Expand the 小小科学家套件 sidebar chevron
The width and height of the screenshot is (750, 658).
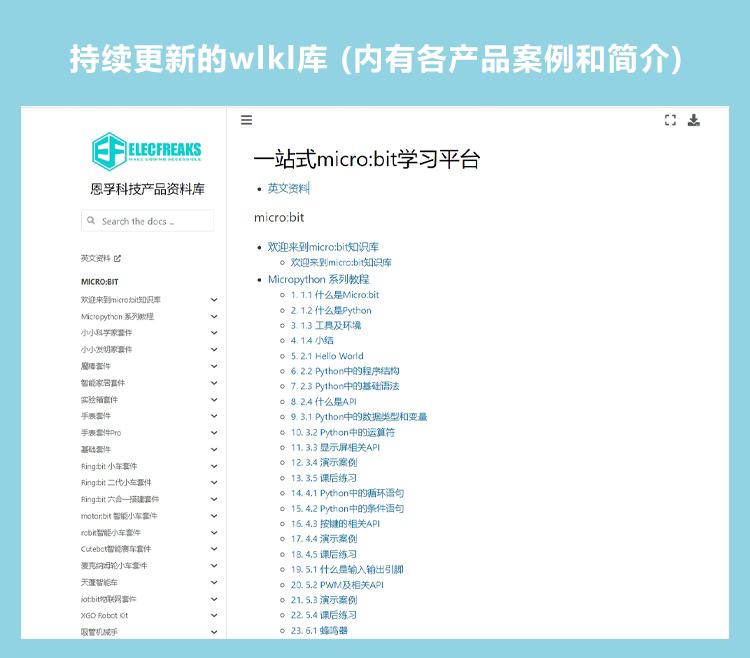tap(214, 333)
